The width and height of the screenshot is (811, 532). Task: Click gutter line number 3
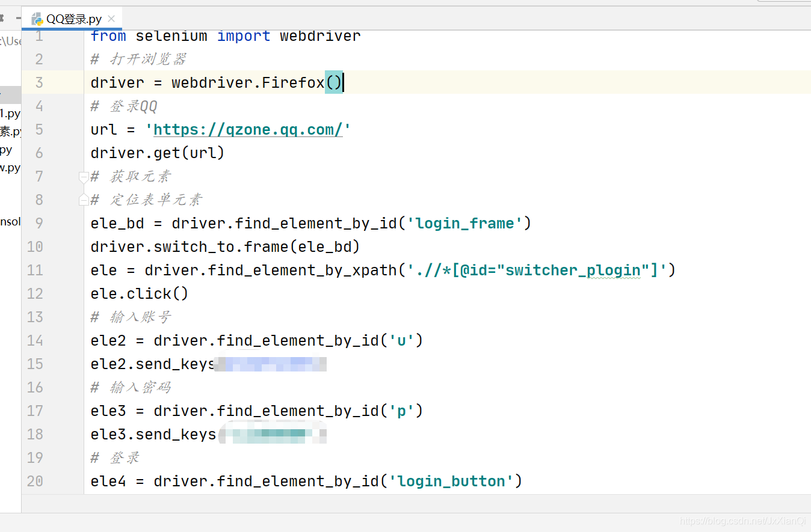pos(39,83)
